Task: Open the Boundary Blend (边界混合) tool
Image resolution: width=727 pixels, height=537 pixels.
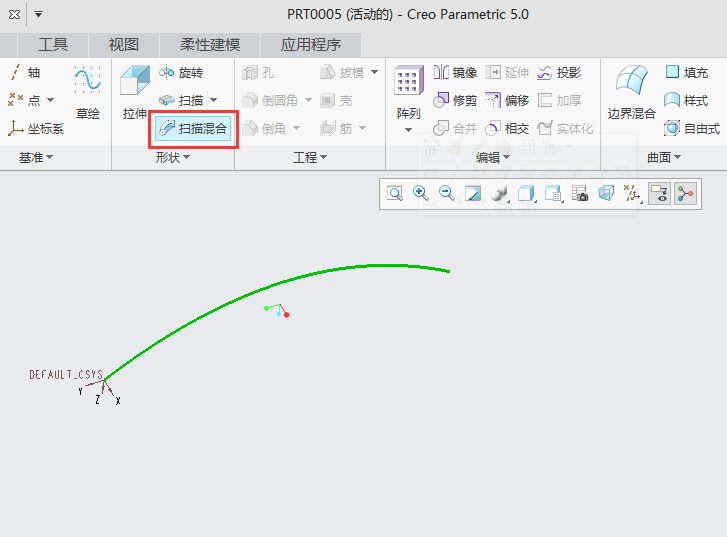Action: [631, 92]
